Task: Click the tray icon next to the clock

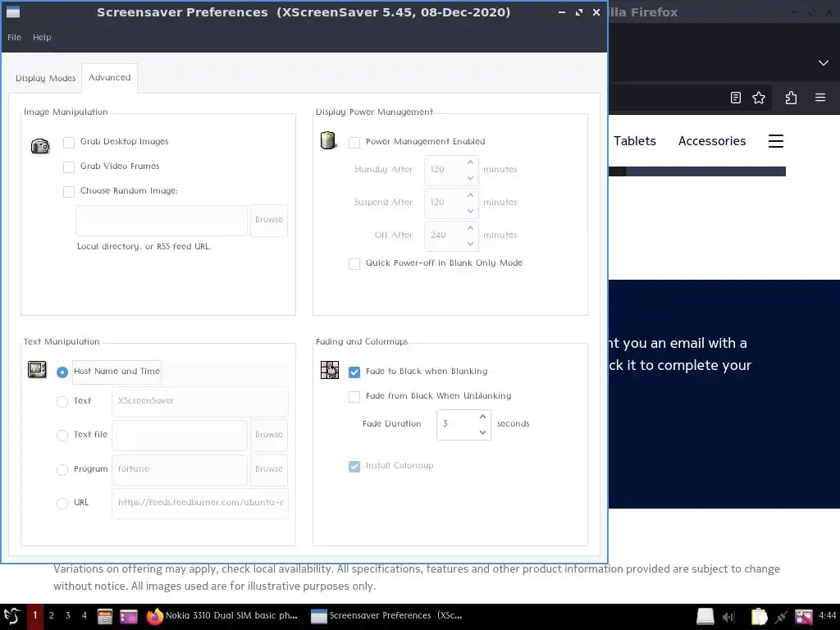Action: coord(804,617)
